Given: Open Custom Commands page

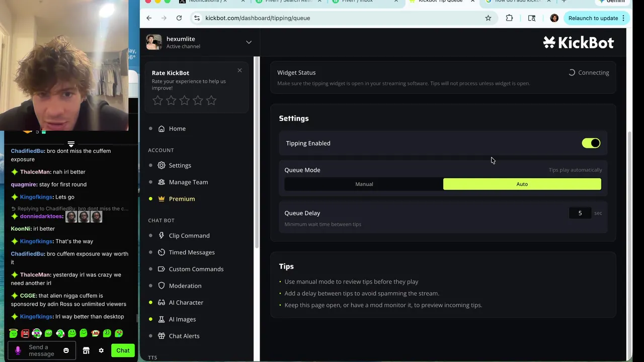Looking at the screenshot, I should tap(196, 269).
